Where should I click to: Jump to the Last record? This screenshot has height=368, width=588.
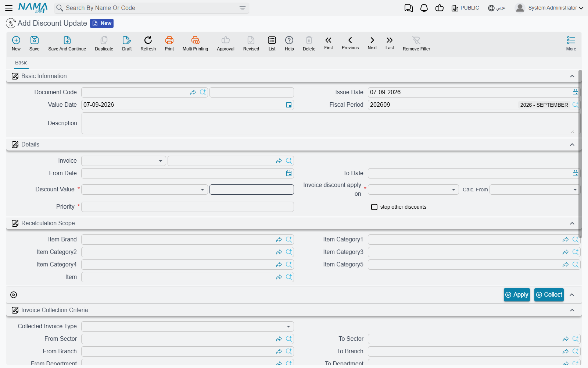click(x=390, y=43)
